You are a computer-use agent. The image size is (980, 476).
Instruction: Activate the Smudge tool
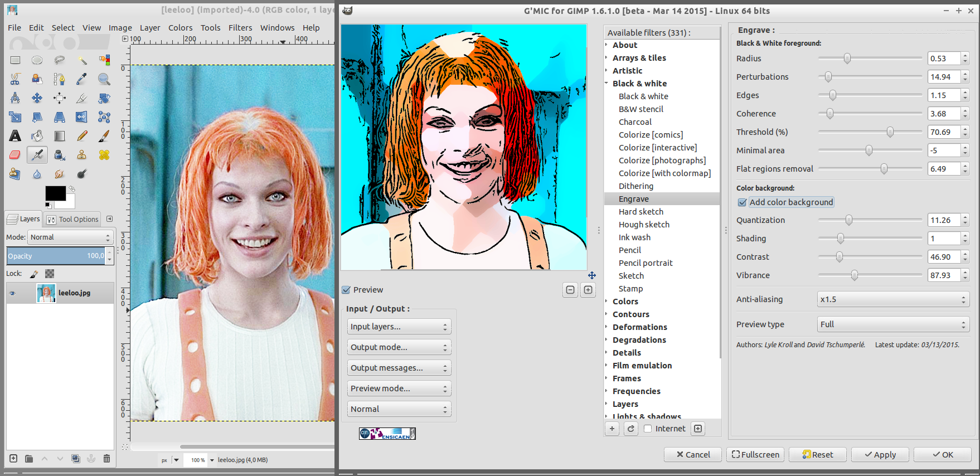(x=60, y=174)
